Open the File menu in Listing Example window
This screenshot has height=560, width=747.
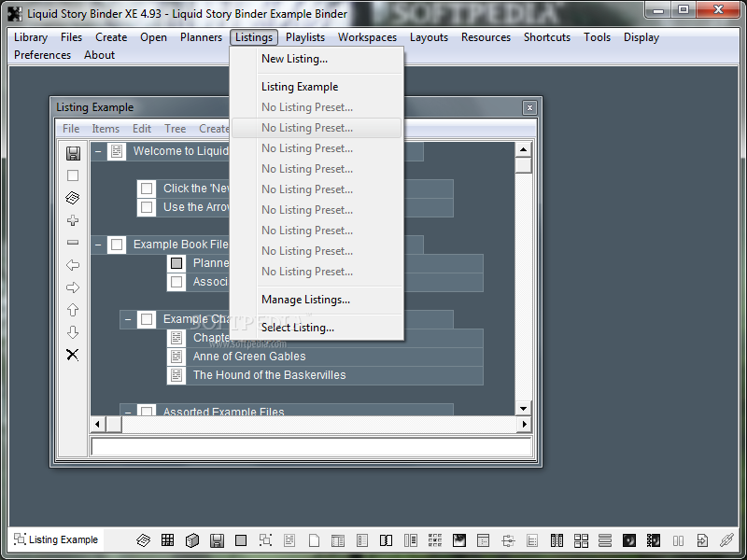pos(71,129)
